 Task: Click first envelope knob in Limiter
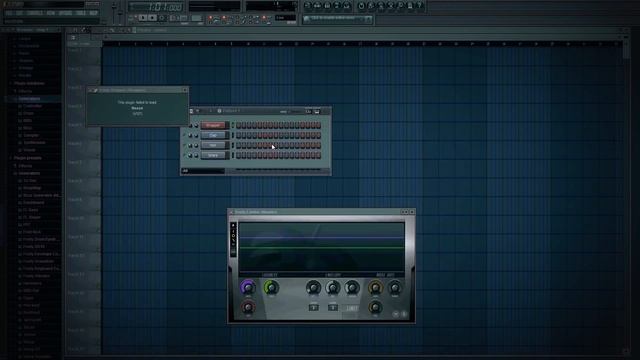pos(313,288)
